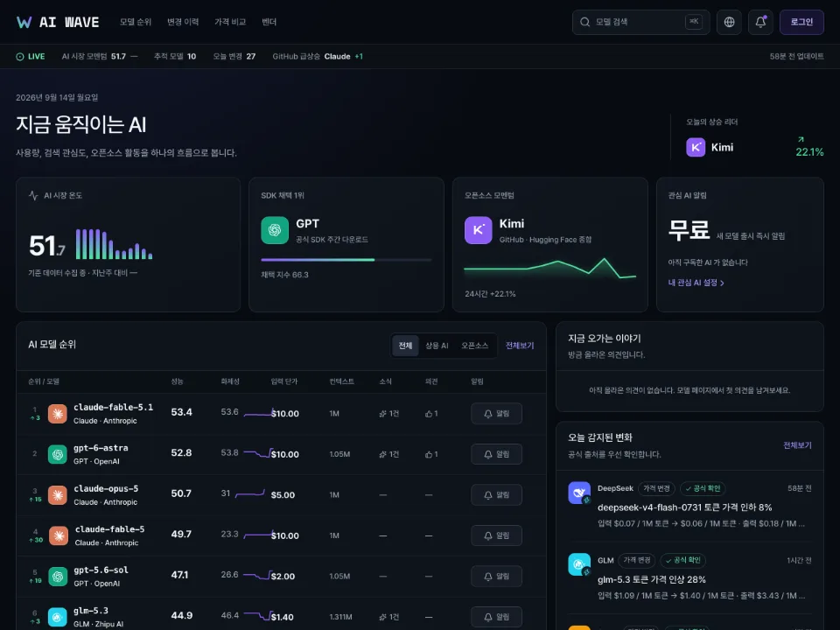The width and height of the screenshot is (840, 630).
Task: Click the 1.311M context value
Action: point(340,617)
